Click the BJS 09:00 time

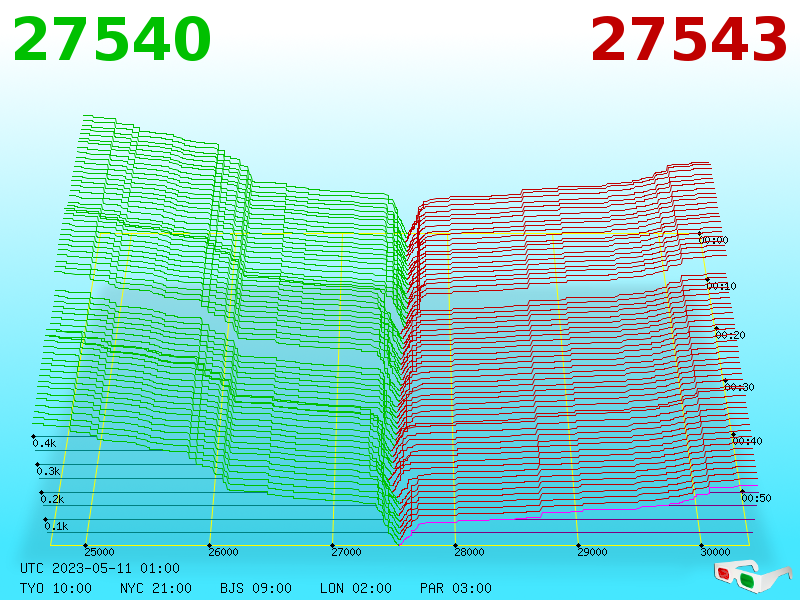pos(256,588)
